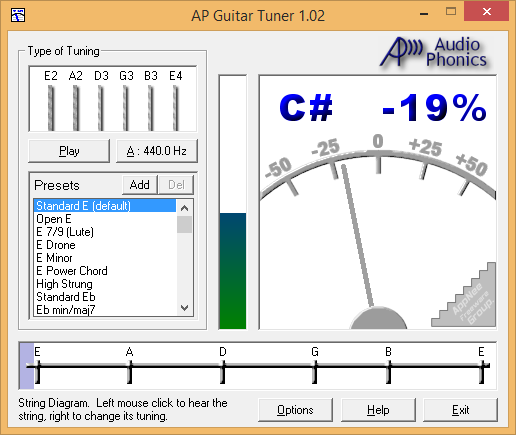
Task: Click the Audio Phonics logo
Action: 435,52
